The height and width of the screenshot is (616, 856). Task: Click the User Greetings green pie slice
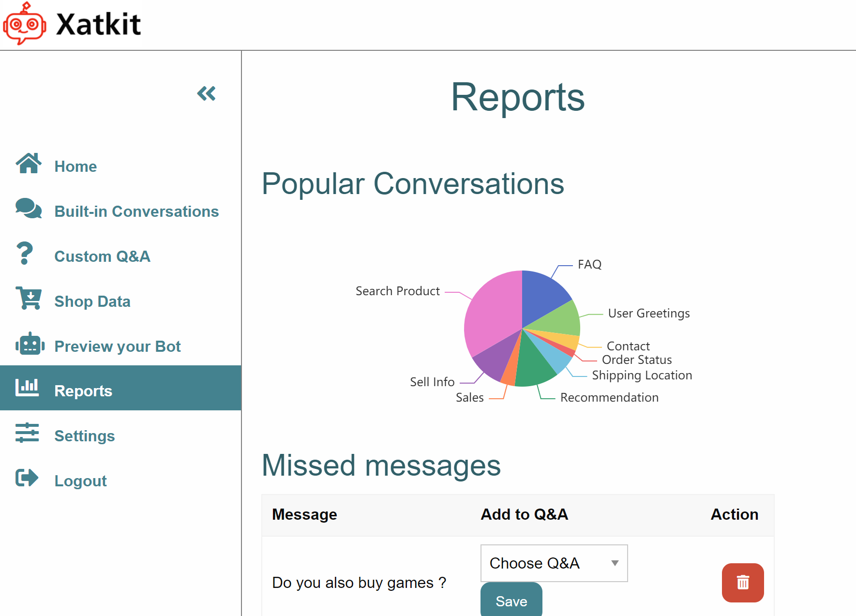(x=559, y=318)
